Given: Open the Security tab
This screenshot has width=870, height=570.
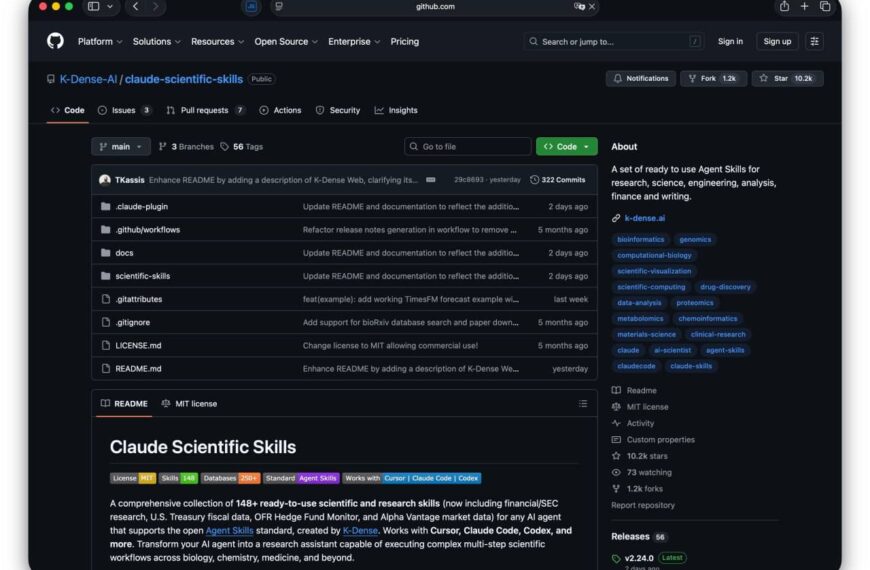Looking at the screenshot, I should coord(337,110).
